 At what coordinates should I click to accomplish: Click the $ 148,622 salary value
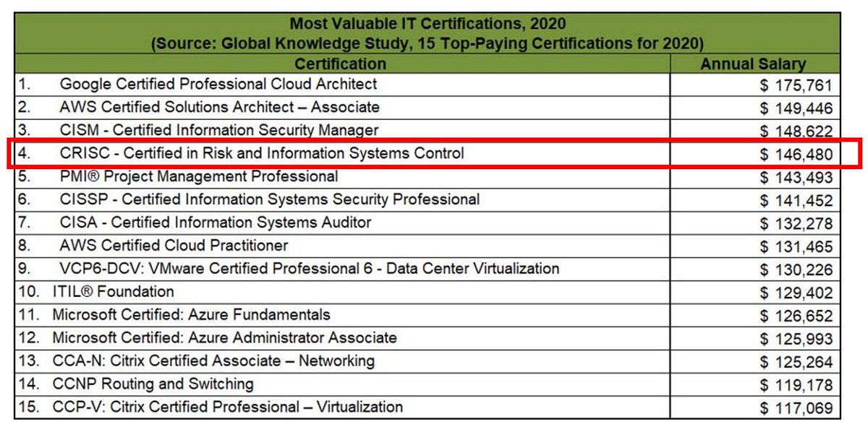pyautogui.click(x=796, y=131)
